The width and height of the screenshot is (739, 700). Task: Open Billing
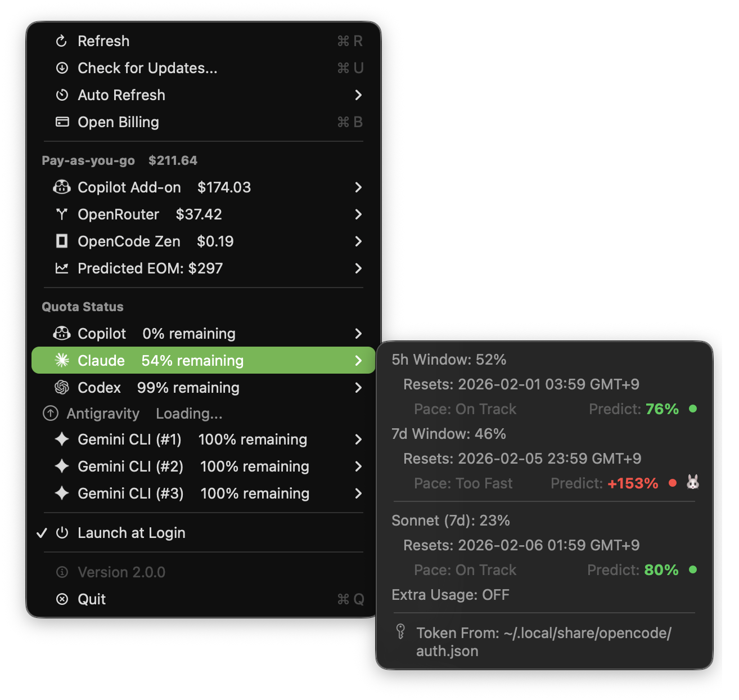coord(118,122)
